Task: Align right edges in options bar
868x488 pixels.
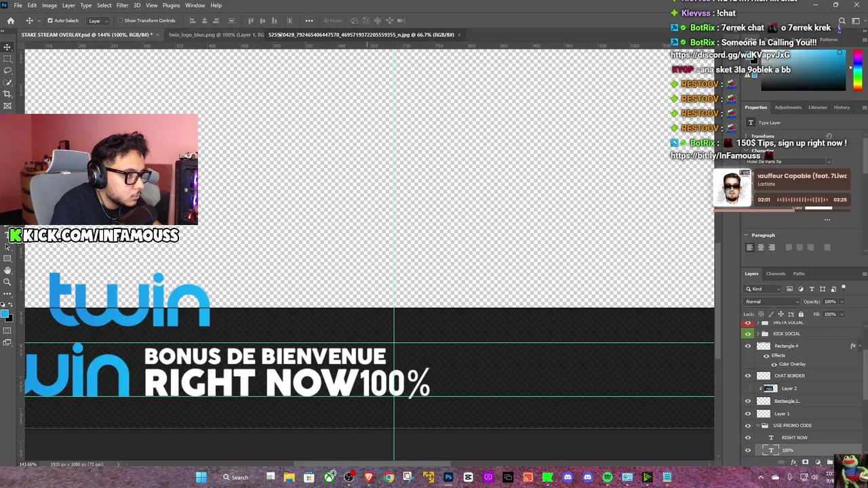Action: [216, 20]
